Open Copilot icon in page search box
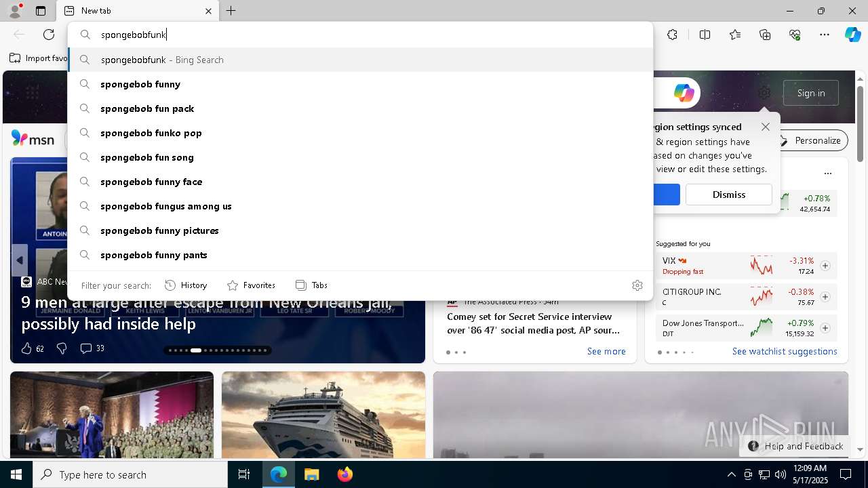The width and height of the screenshot is (868, 488). pyautogui.click(x=684, y=93)
